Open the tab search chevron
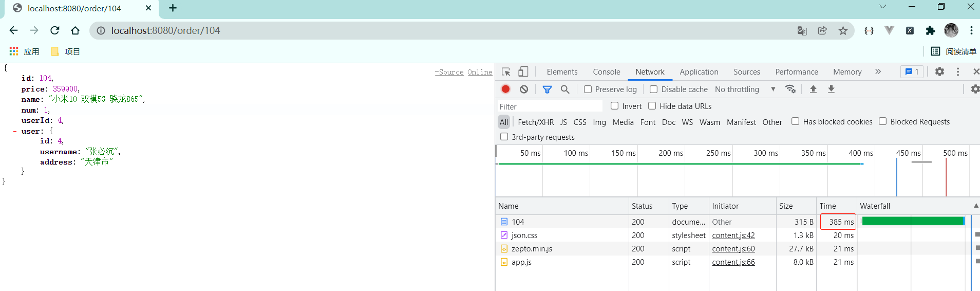 coord(882,7)
